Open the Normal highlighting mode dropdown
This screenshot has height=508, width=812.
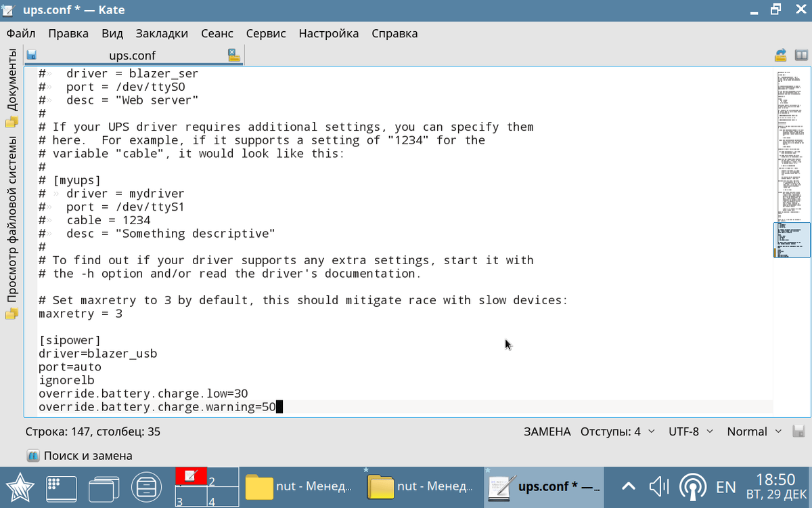pos(754,431)
